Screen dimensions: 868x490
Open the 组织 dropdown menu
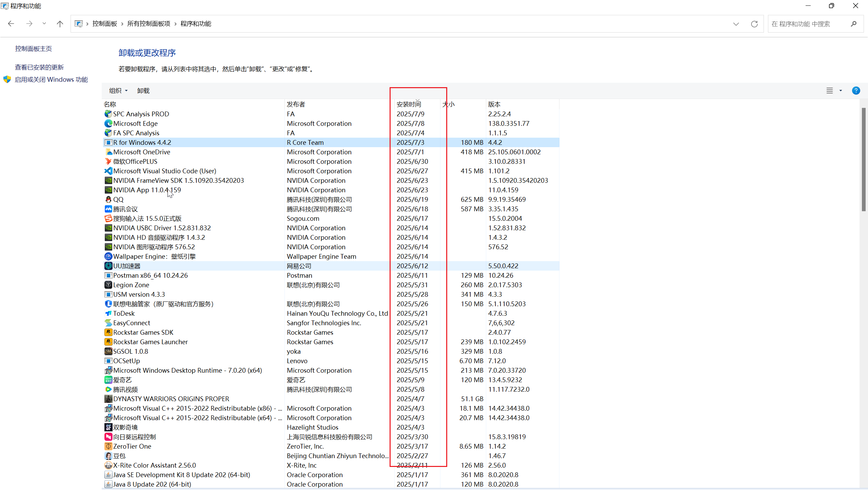click(118, 91)
